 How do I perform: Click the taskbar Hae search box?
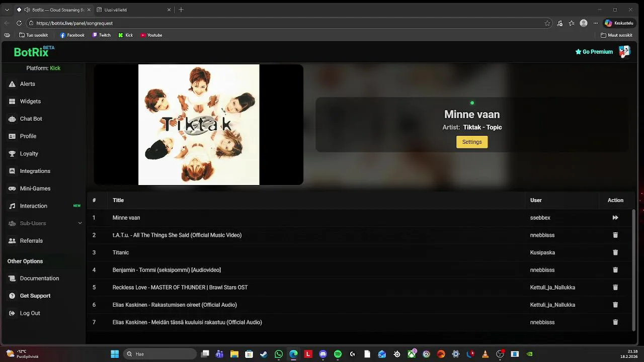coord(160,354)
